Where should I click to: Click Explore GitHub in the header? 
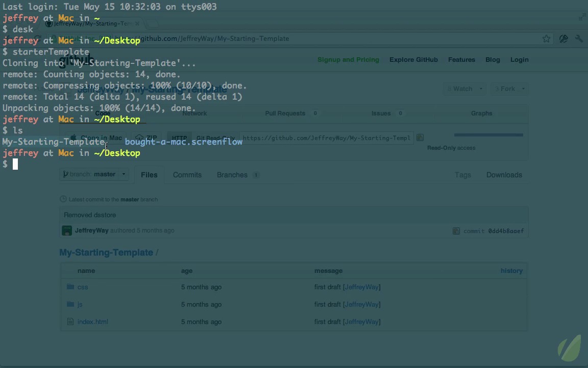[x=413, y=60]
